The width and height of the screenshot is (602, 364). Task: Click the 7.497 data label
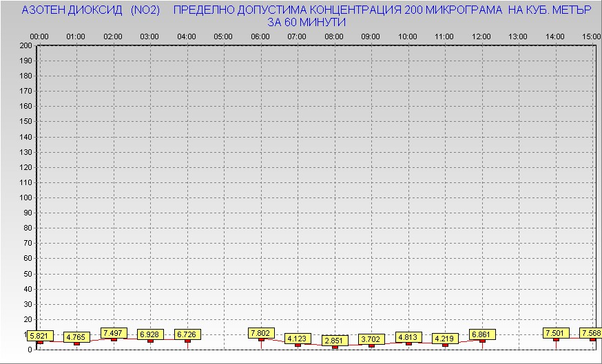coord(114,333)
